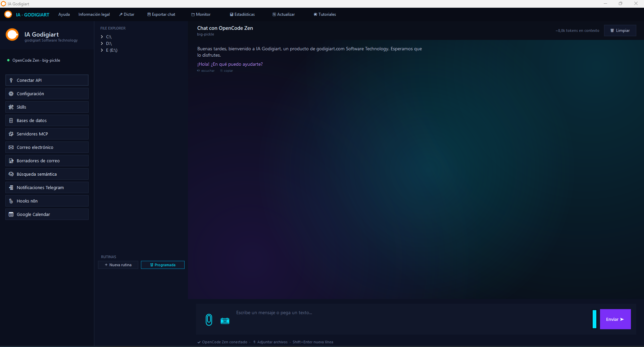Click the icon beside Notificaciones Telegram
The width and height of the screenshot is (644, 347).
(11, 188)
